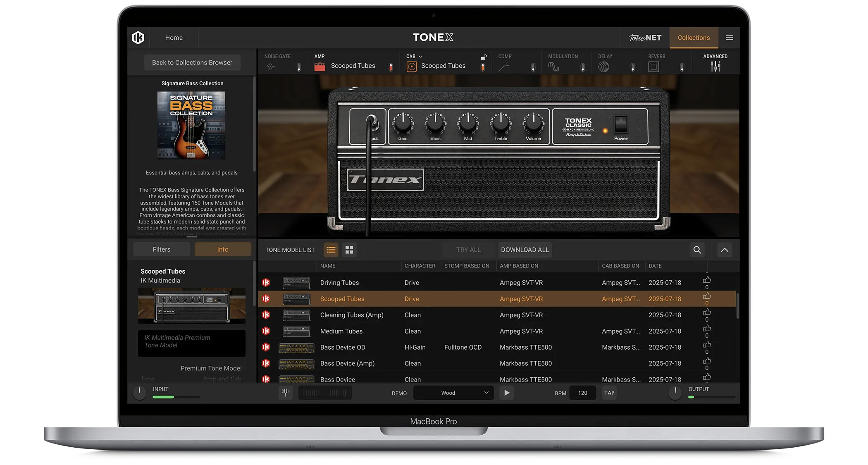Viewport: 868px width, 465px height.
Task: Click the Cab speaker icon
Action: (412, 67)
